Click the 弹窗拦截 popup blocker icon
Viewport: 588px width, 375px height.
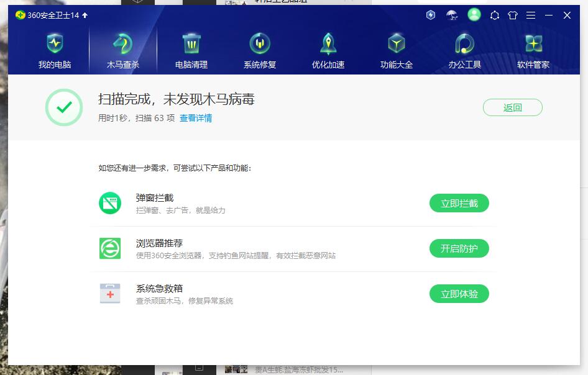click(x=110, y=203)
